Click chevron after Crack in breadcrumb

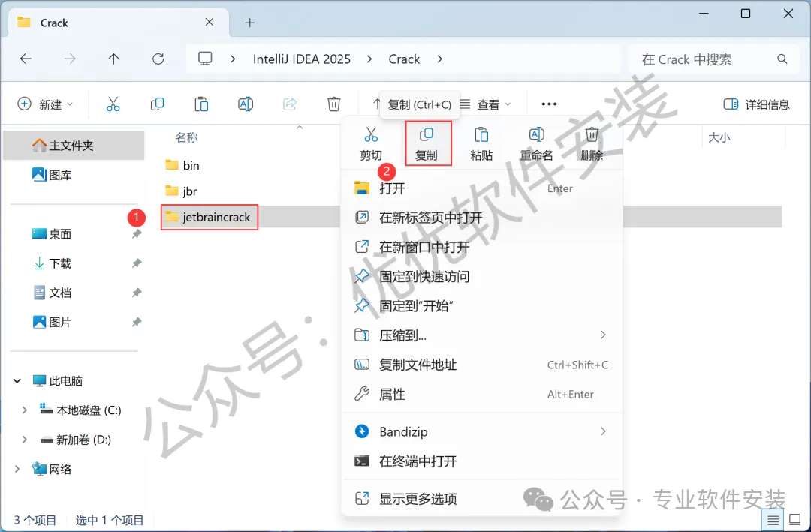(x=439, y=59)
